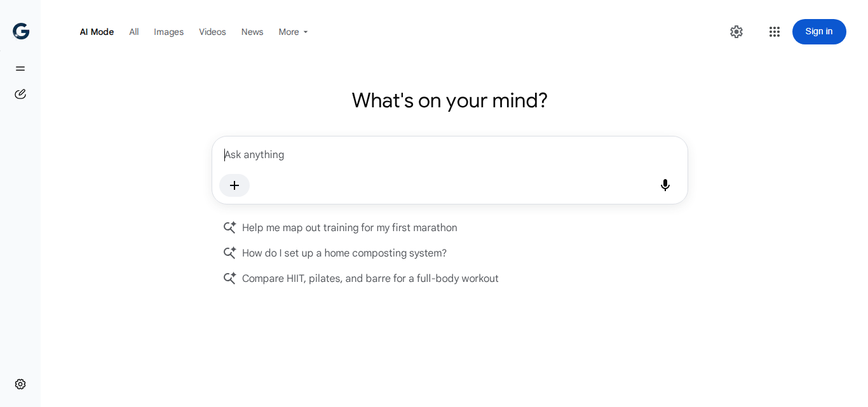Switch to the All tab
Image resolution: width=868 pixels, height=407 pixels.
134,32
